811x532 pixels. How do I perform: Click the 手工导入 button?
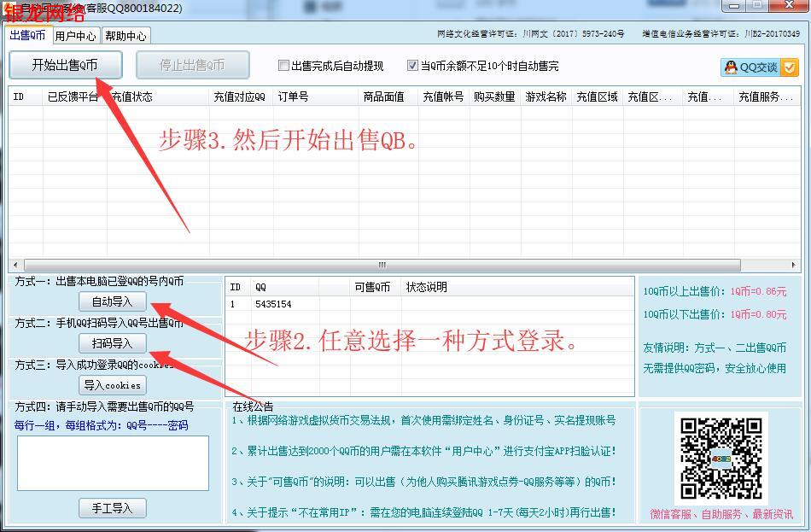tap(112, 508)
